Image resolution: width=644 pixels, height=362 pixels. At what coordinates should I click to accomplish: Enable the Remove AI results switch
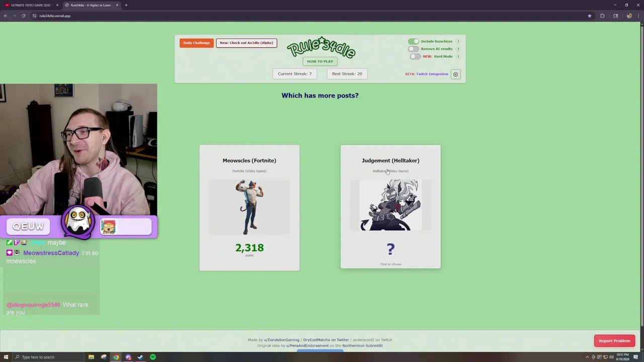413,49
